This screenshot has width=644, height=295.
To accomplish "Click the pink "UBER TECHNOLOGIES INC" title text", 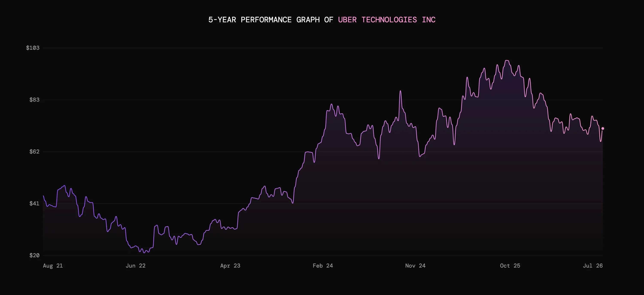I will 387,20.
